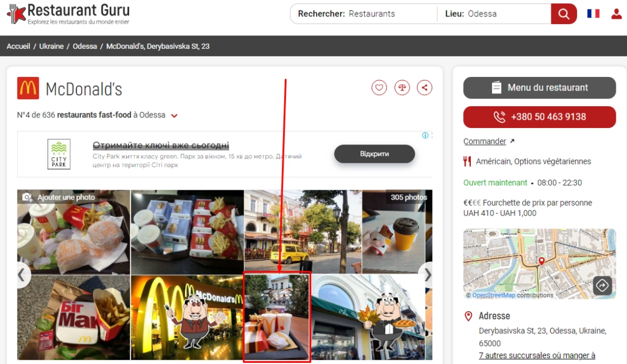
Task: Click the City Park ad logo
Action: pos(59,154)
